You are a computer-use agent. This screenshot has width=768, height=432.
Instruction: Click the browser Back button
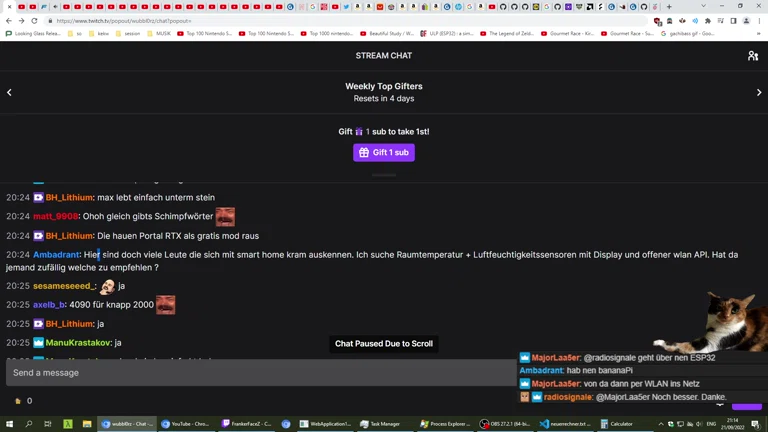(9, 21)
